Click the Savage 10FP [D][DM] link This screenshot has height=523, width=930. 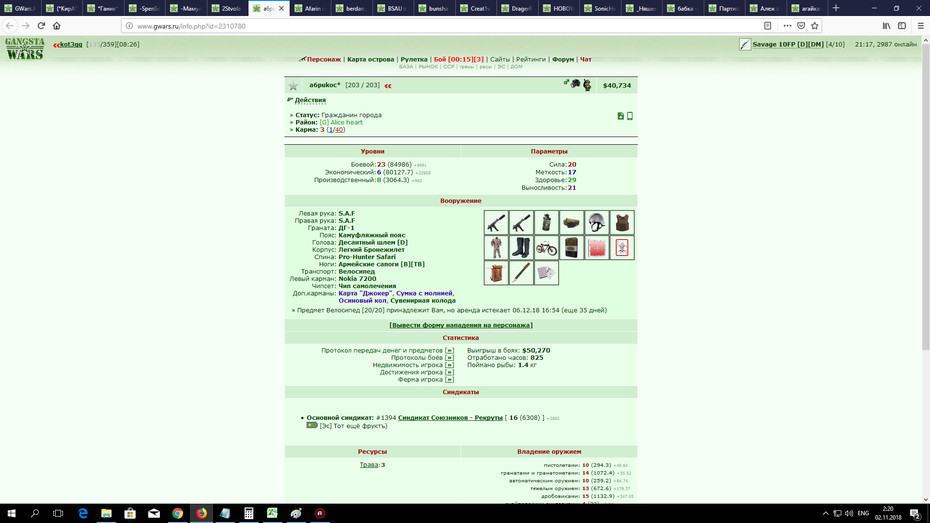click(788, 44)
